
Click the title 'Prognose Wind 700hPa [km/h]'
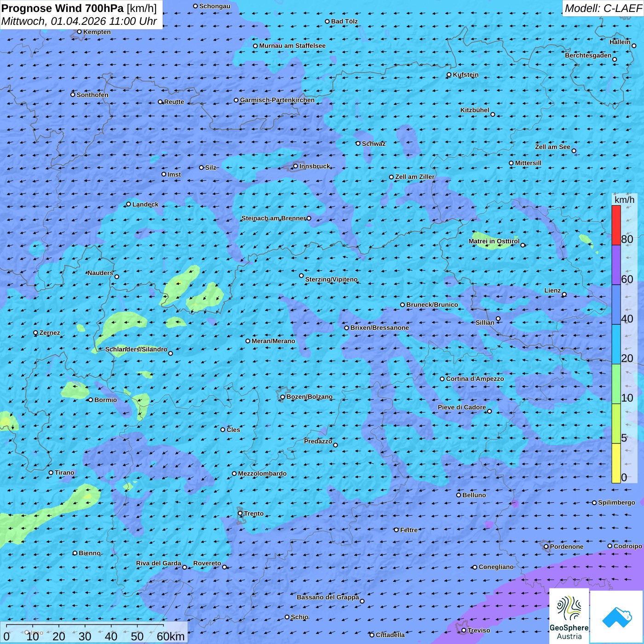tap(79, 8)
